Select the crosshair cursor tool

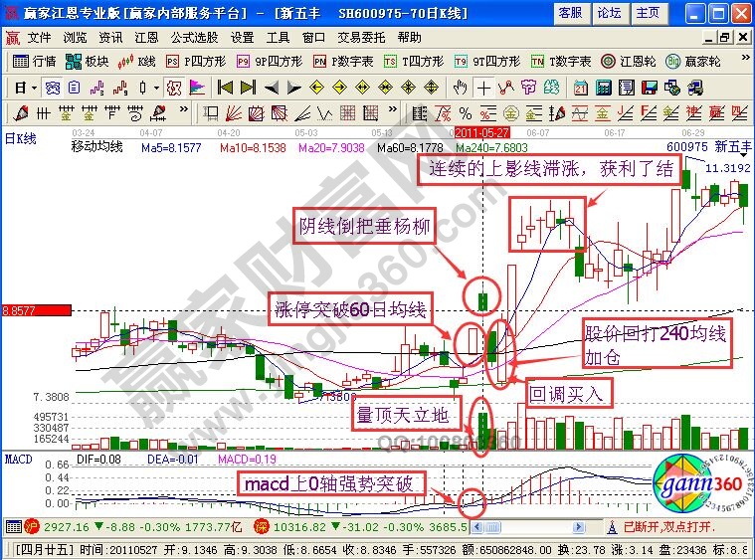(484, 88)
